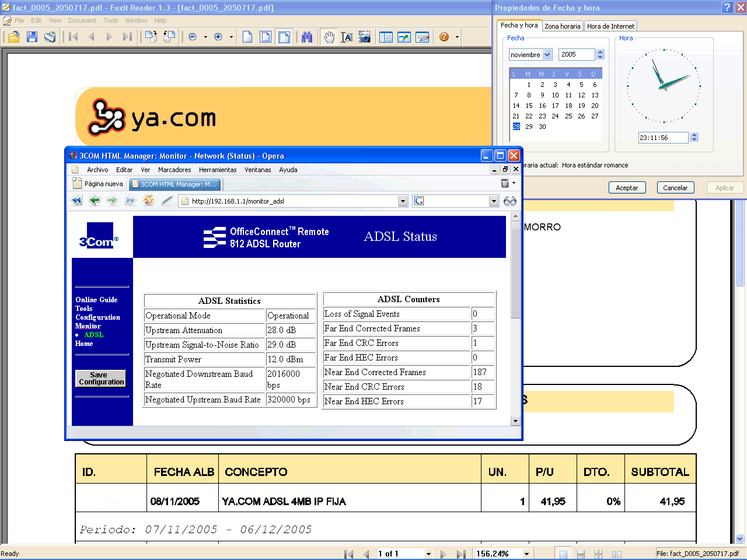Click the time field showing 23:11:56
This screenshot has height=560, width=747.
(664, 138)
